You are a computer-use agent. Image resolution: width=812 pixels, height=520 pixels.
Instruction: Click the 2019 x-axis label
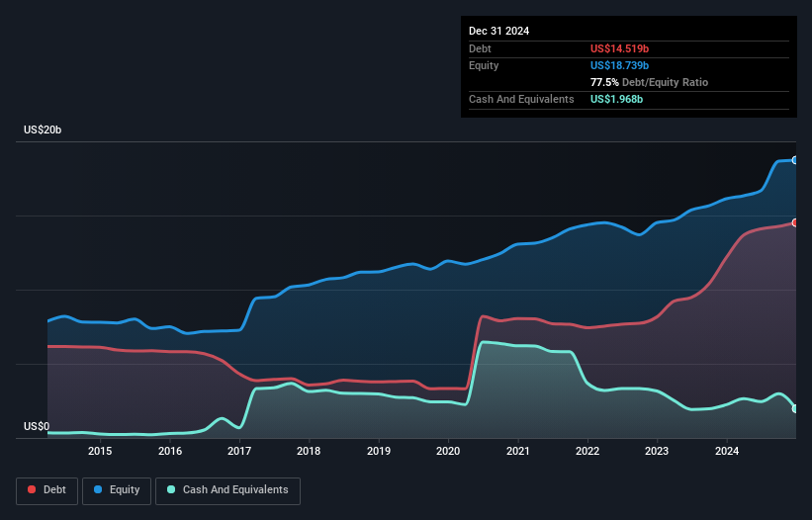[x=379, y=451]
